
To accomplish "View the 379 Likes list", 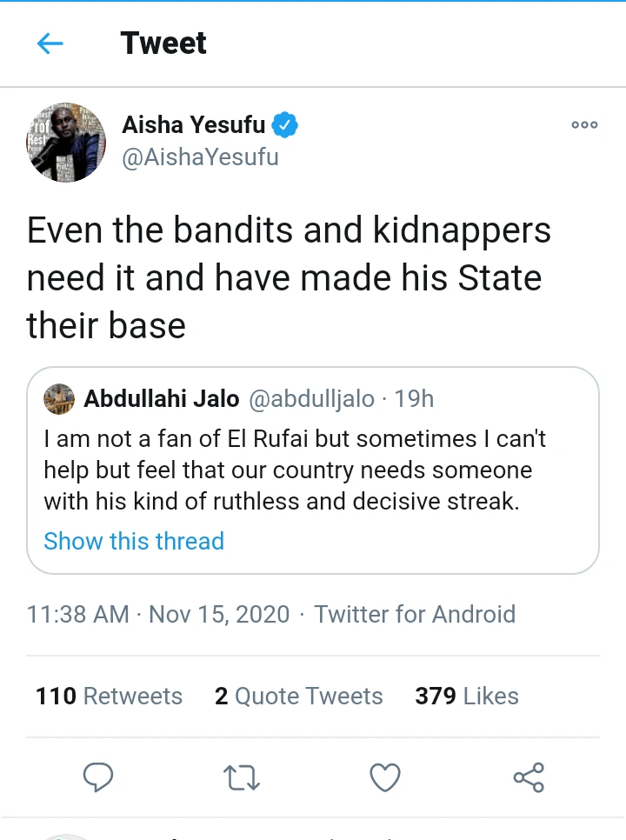I will click(x=466, y=696).
